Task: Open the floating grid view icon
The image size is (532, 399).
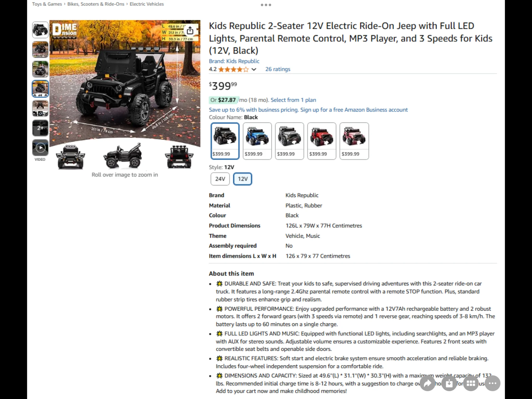Action: (x=471, y=383)
